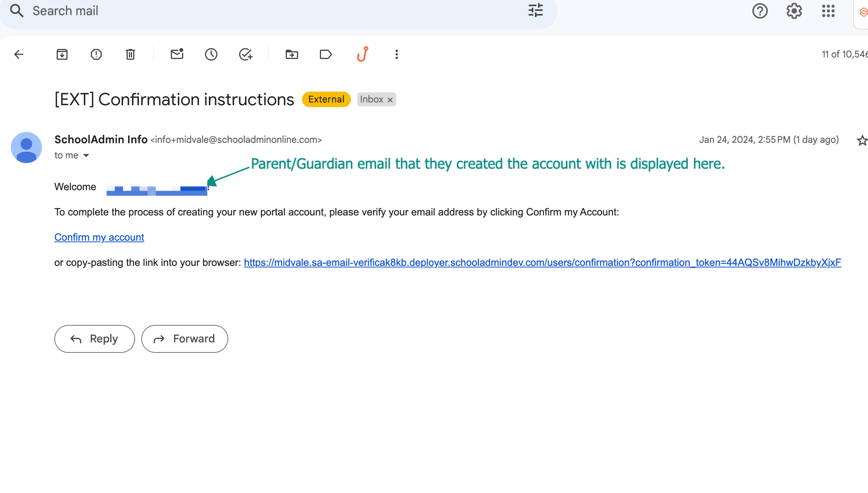The width and height of the screenshot is (868, 493).
Task: Snooze this email with the clock icon
Action: click(x=211, y=54)
